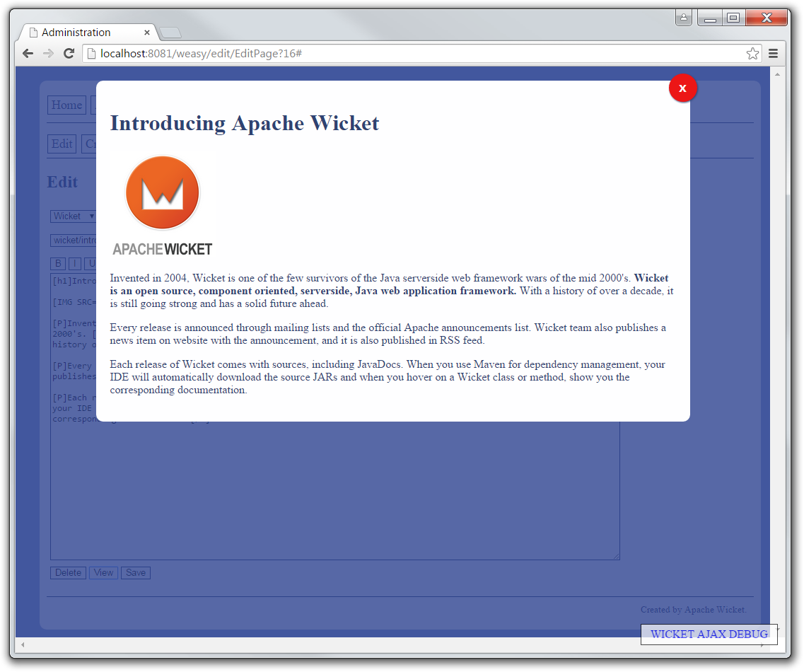This screenshot has width=804, height=672.
Task: Click the Introducing Apache Wicket heading
Action: 245,123
